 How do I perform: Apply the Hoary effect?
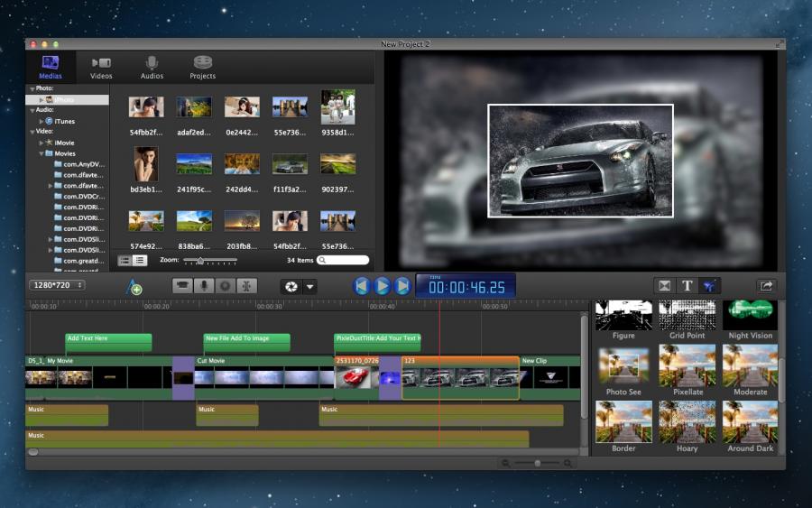coord(687,422)
